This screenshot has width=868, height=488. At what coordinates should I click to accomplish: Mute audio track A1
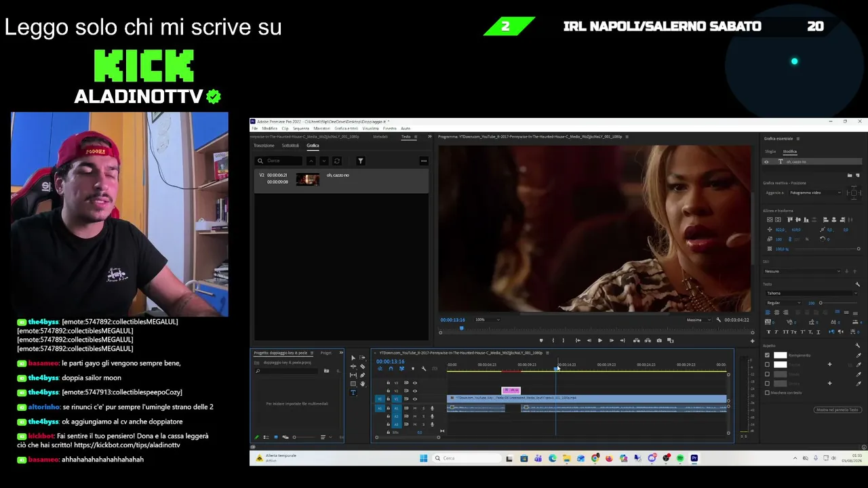(415, 408)
